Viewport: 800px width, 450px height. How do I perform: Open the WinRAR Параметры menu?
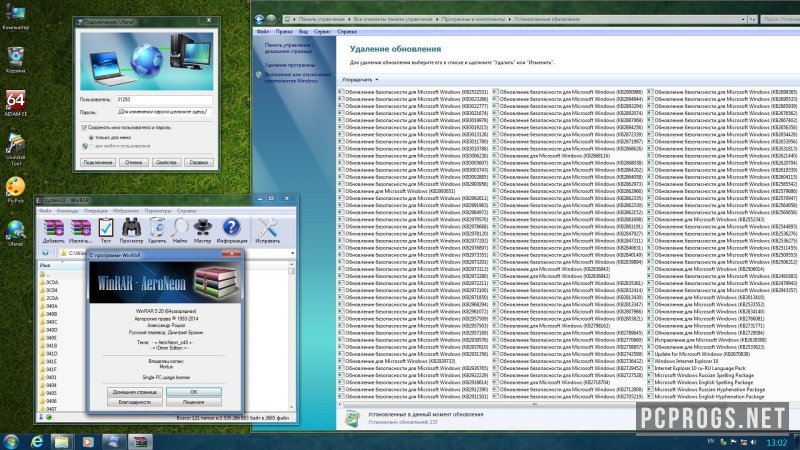coord(158,211)
